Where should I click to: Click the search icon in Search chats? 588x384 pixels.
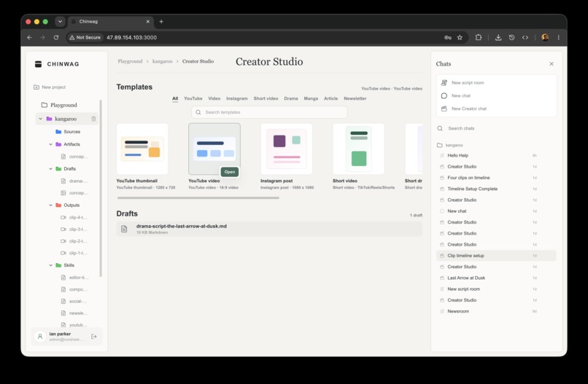pyautogui.click(x=440, y=128)
